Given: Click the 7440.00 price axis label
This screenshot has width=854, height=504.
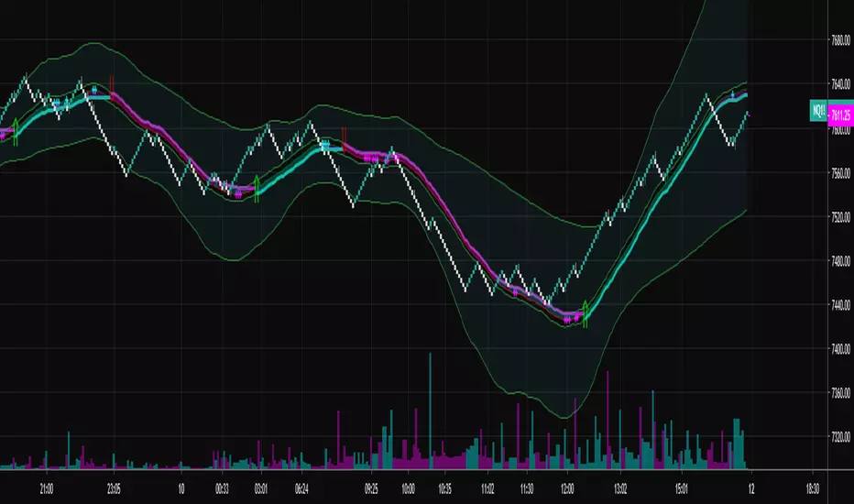Looking at the screenshot, I should pyautogui.click(x=840, y=304).
